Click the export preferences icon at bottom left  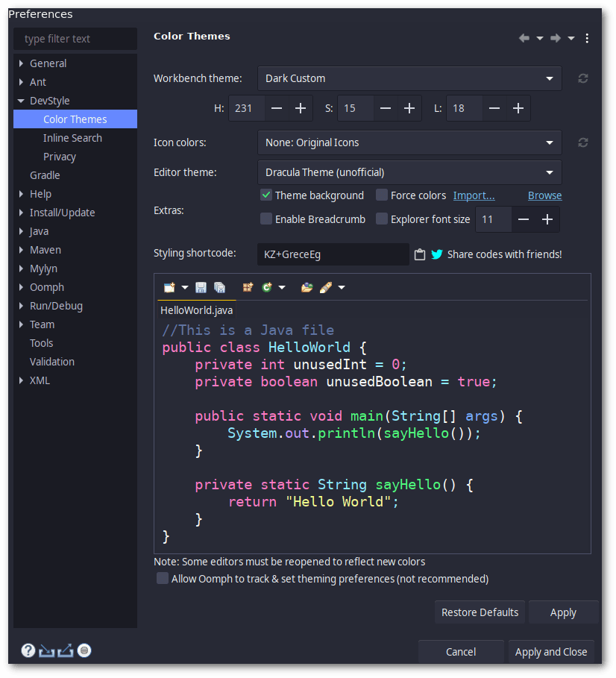coord(65,650)
